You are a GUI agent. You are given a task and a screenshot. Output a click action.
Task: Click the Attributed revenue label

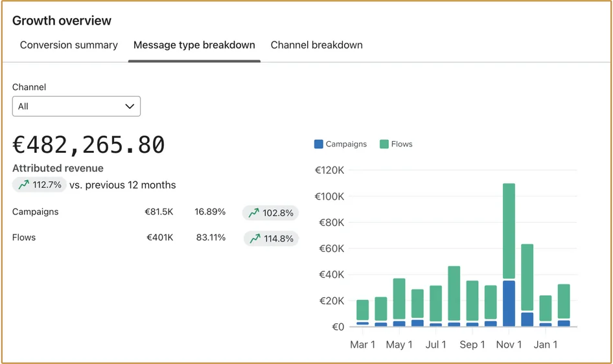(x=58, y=168)
